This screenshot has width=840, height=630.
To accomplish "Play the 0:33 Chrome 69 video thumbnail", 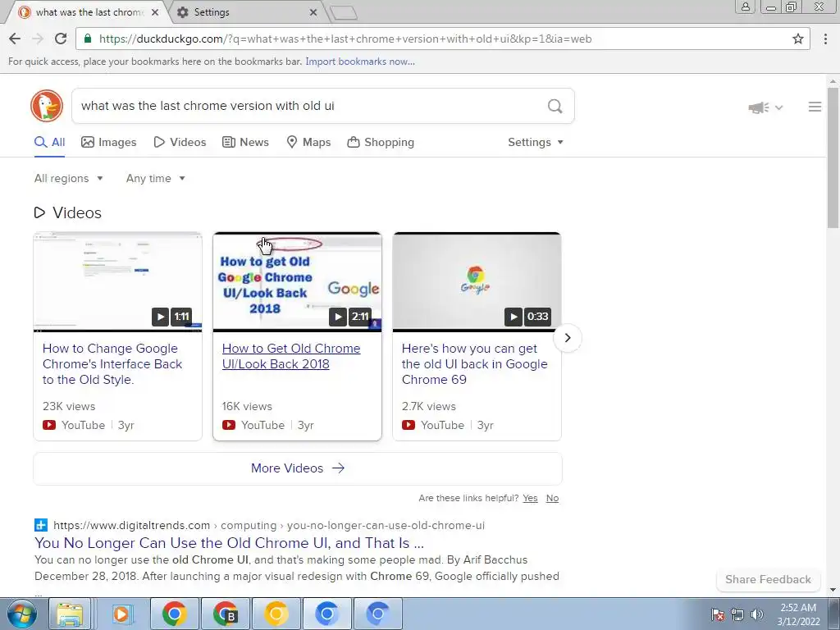I will tap(477, 282).
